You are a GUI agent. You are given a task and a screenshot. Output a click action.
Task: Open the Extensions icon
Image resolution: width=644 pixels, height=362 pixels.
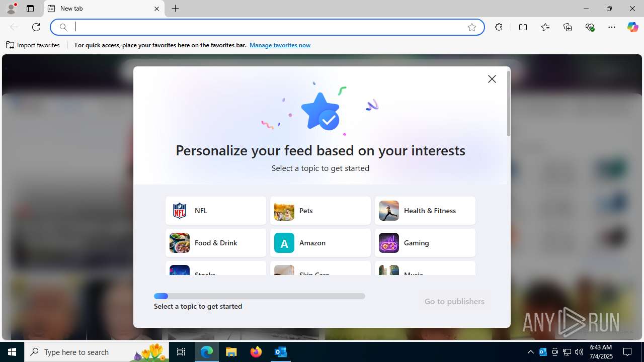pos(499,27)
